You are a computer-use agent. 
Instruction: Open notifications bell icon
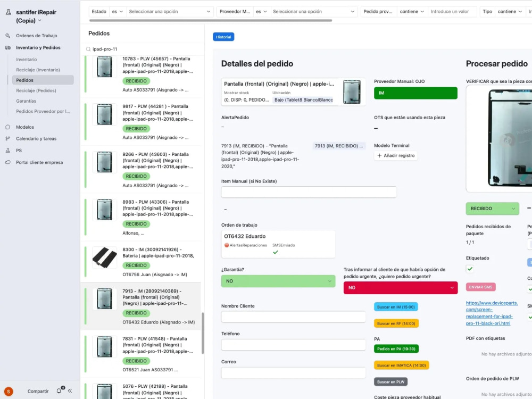pyautogui.click(x=59, y=391)
